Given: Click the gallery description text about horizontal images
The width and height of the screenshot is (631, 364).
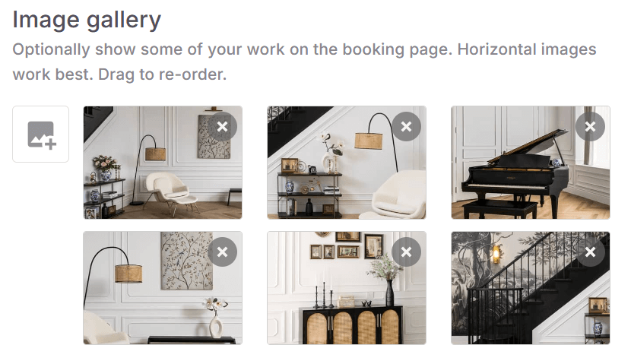Looking at the screenshot, I should point(304,62).
